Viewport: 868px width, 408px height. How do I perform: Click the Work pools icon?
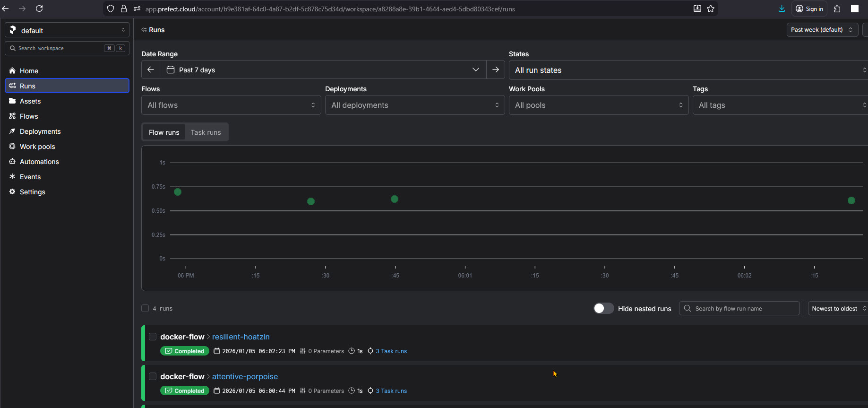pos(12,147)
